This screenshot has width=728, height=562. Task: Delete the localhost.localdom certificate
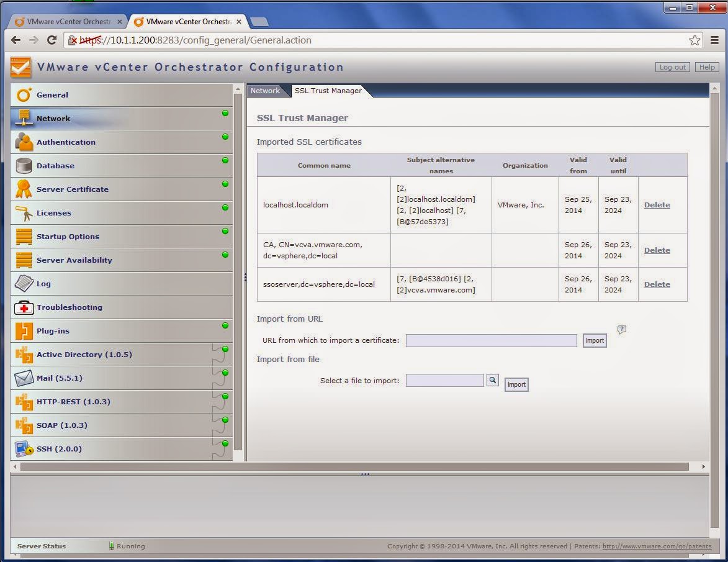pyautogui.click(x=657, y=205)
